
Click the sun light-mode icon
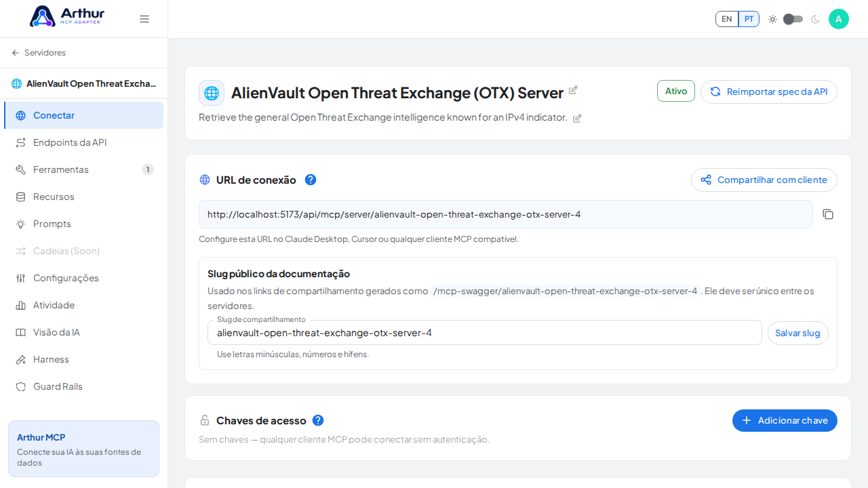click(772, 19)
